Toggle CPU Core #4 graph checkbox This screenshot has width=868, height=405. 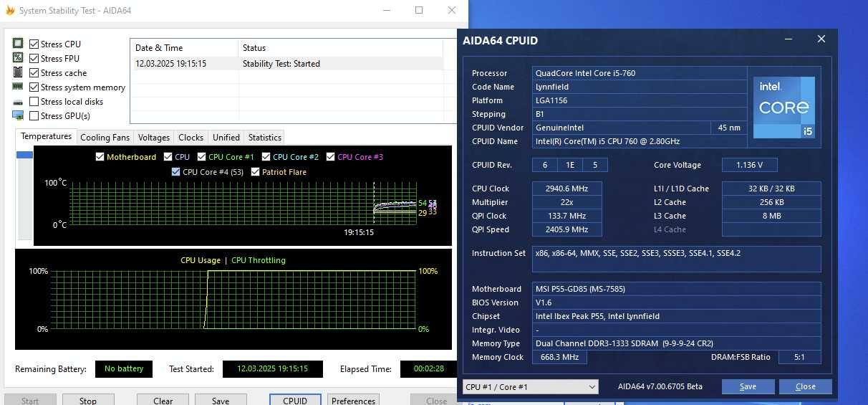coord(176,172)
